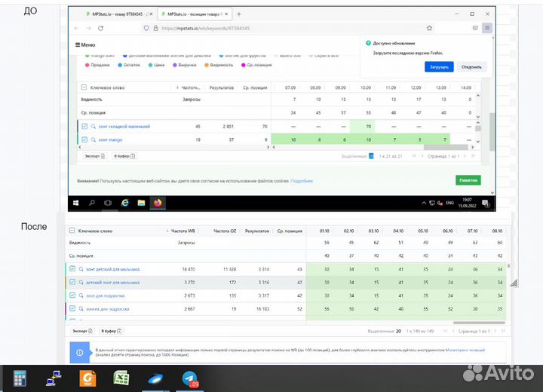Open the 'Подробнее' cookies link
The width and height of the screenshot is (543, 392).
point(302,181)
